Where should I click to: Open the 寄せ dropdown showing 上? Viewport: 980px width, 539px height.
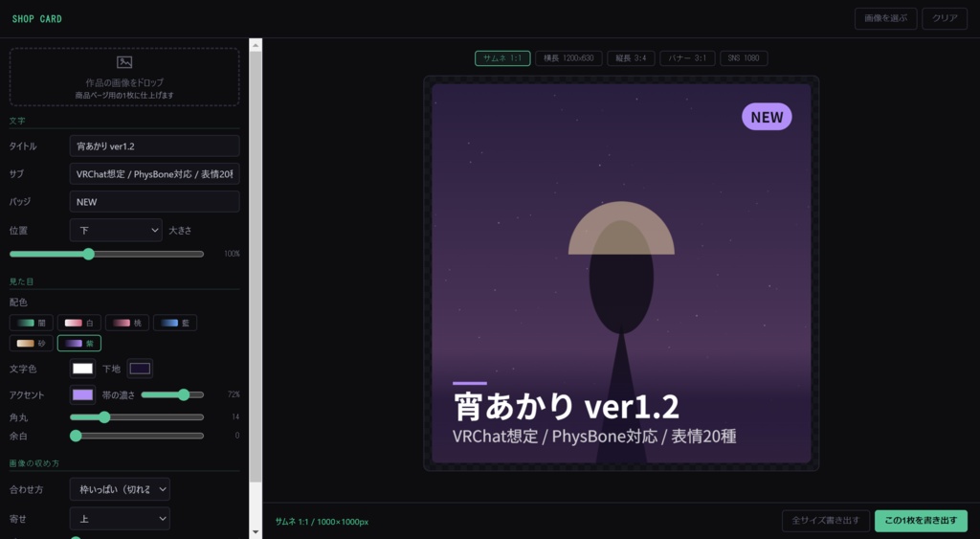tap(120, 518)
